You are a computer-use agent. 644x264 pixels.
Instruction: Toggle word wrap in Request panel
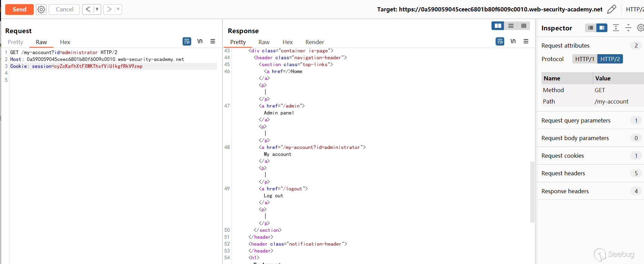[187, 41]
